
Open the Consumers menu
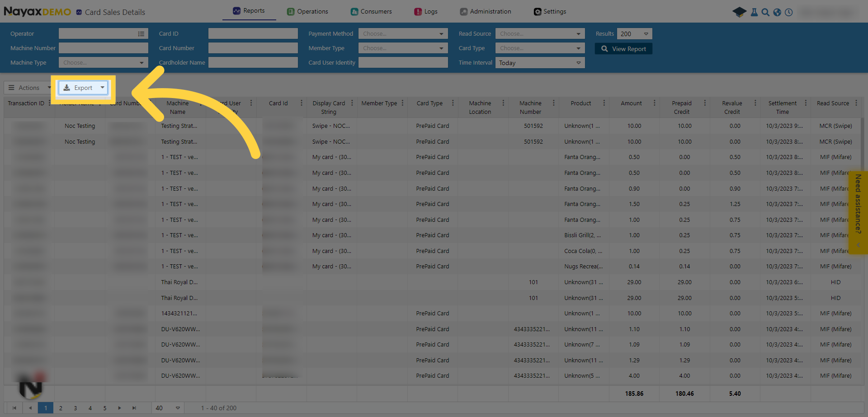coord(371,12)
